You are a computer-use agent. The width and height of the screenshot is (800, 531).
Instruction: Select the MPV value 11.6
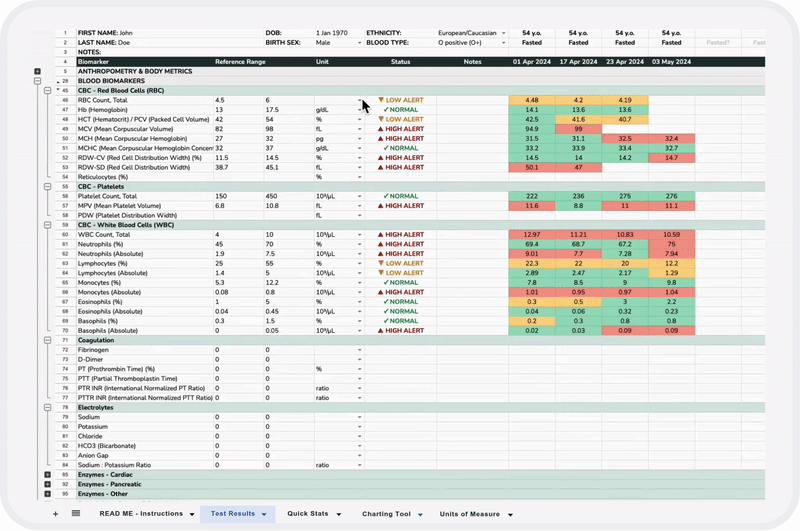[532, 206]
